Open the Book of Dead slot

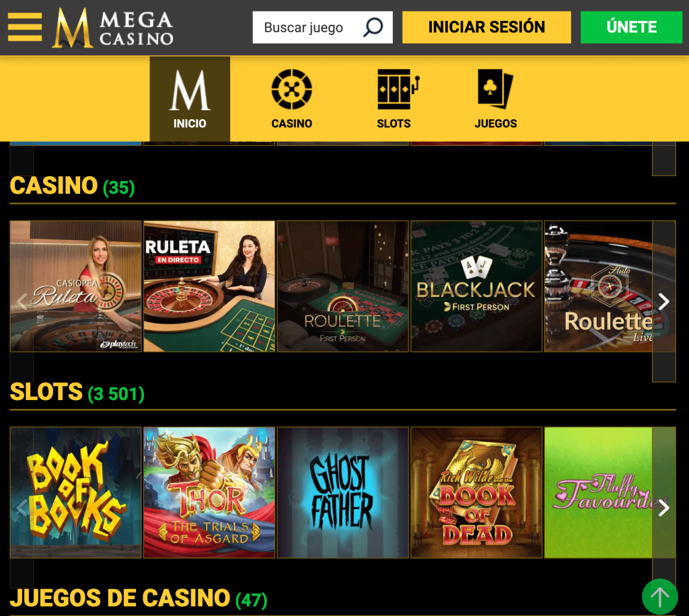coord(476,493)
